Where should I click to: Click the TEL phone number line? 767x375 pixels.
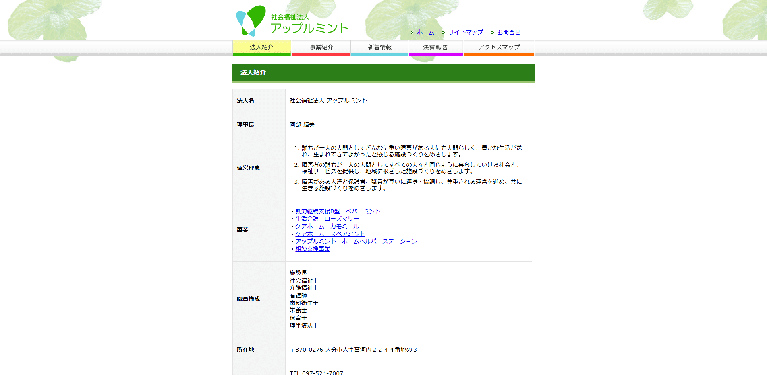(316, 373)
